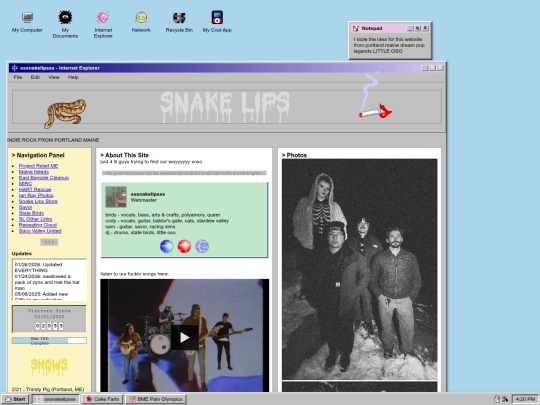
Task: Switch to Cake Farts taskbar window
Action: pos(102,399)
